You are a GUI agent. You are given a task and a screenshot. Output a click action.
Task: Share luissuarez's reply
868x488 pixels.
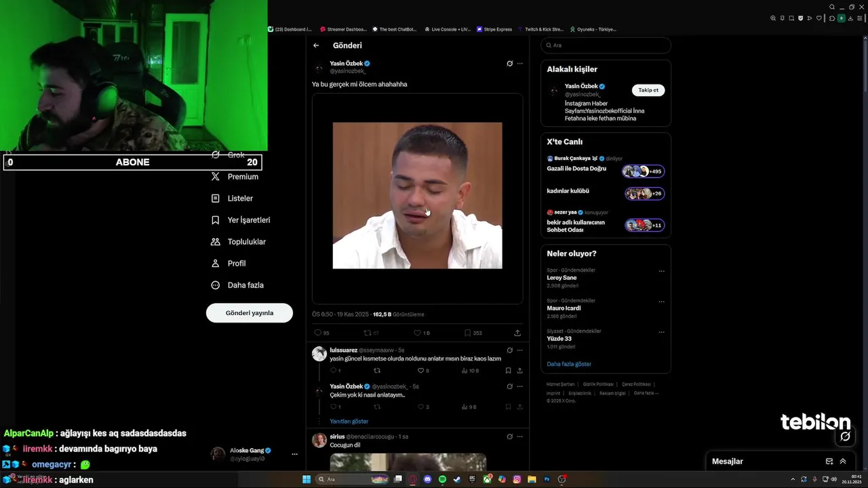point(520,371)
